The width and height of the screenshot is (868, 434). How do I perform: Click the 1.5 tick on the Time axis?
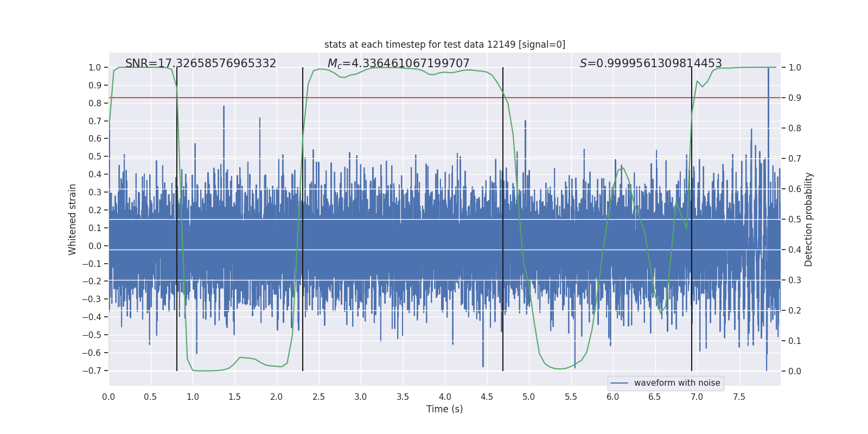coord(234,397)
